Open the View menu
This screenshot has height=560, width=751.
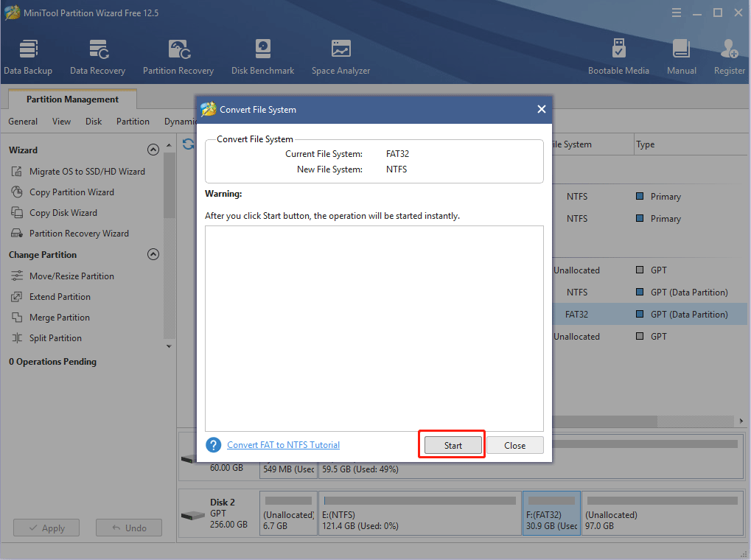click(61, 122)
